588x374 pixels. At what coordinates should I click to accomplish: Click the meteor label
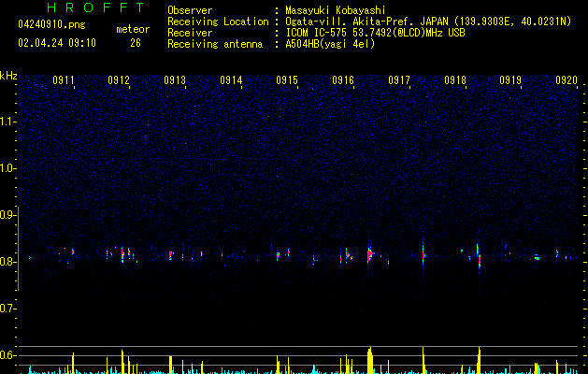coord(133,29)
